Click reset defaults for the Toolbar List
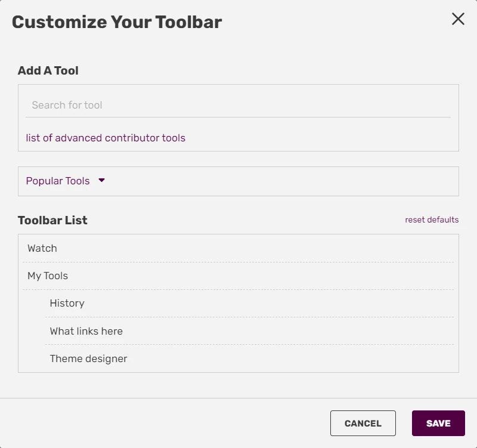477x448 pixels. click(431, 220)
